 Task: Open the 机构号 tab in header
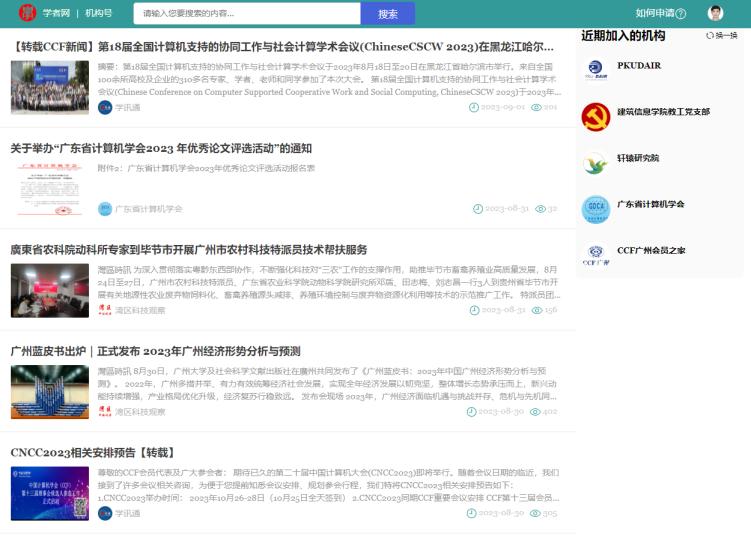click(x=98, y=13)
